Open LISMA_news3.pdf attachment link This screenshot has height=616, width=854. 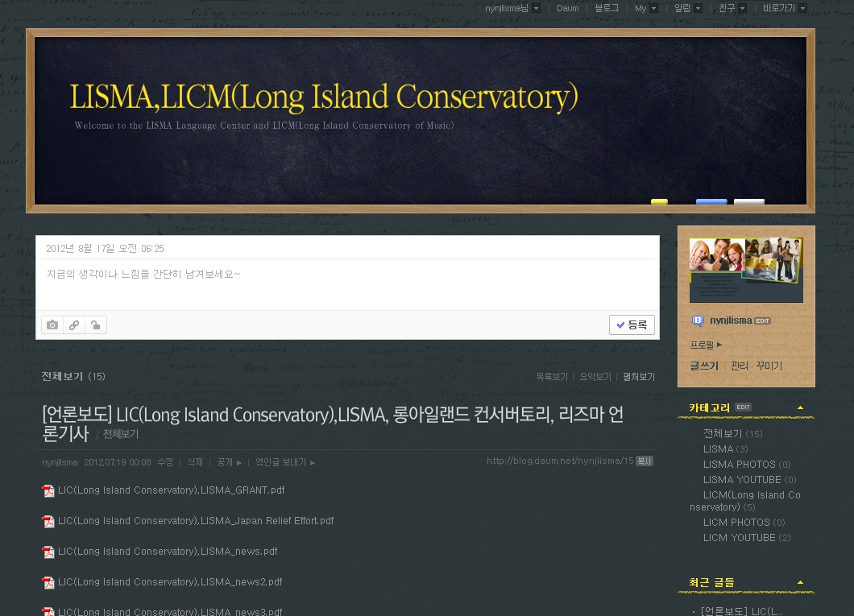(x=170, y=612)
